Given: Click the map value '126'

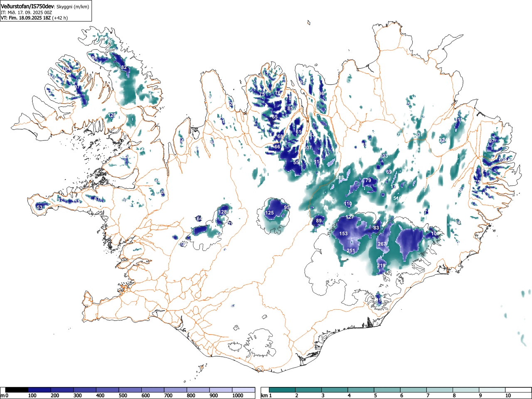Looking at the screenshot, I should coord(112,115).
